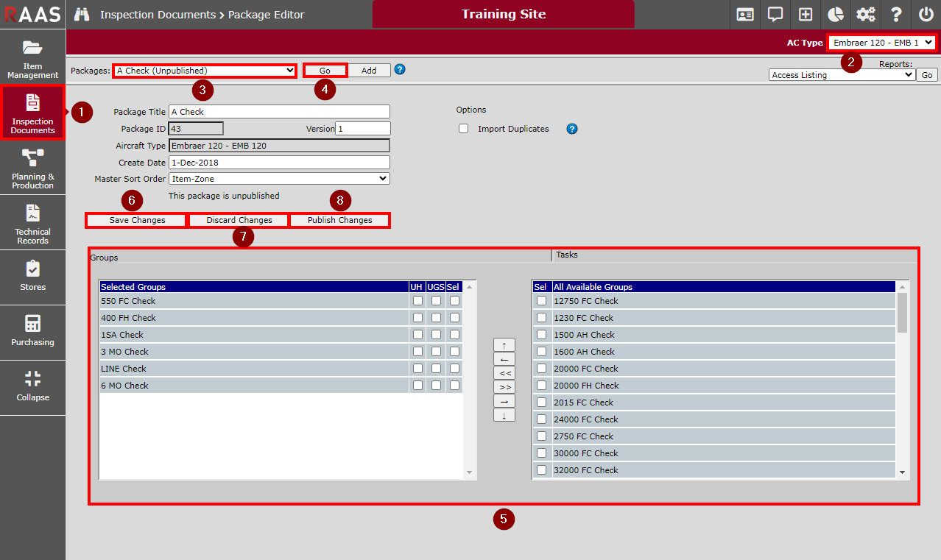Open the settings gears icon
Image resolution: width=941 pixels, height=560 pixels.
pyautogui.click(x=865, y=15)
